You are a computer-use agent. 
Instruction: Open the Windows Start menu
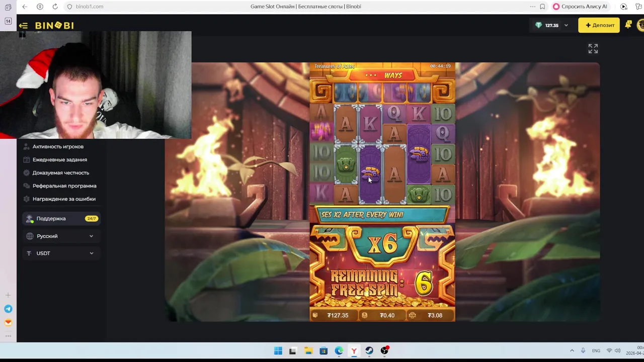pos(278,351)
